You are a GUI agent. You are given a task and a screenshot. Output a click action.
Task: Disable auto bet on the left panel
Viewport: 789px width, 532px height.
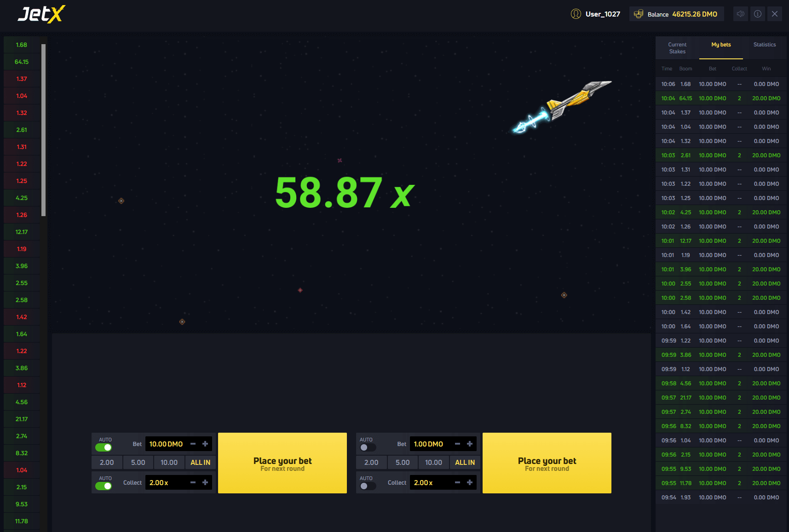(x=104, y=447)
